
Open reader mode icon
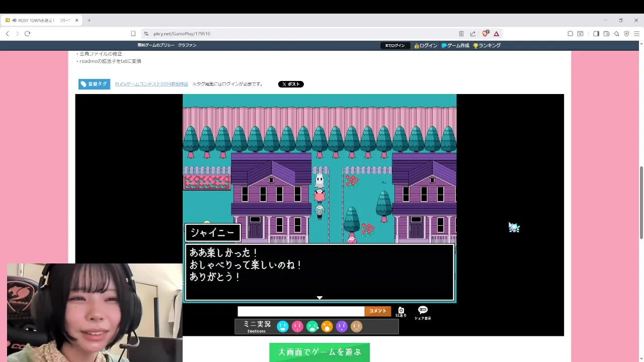[461, 34]
